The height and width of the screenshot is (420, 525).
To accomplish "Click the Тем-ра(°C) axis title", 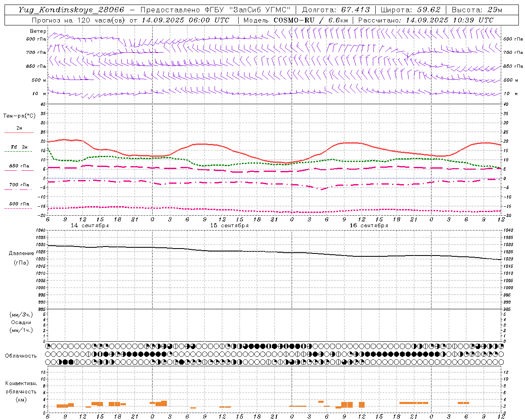I will coord(19,116).
